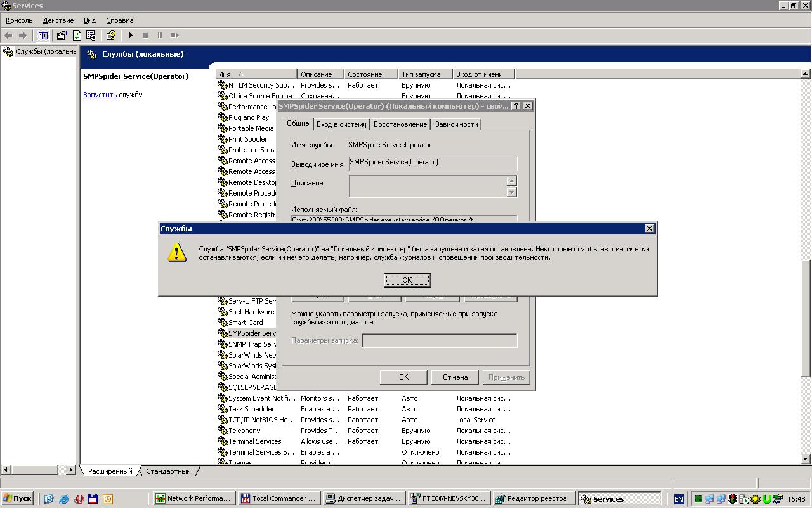This screenshot has height=508, width=812.
Task: Launch Opera from the quick launch bar
Action: coord(79,499)
